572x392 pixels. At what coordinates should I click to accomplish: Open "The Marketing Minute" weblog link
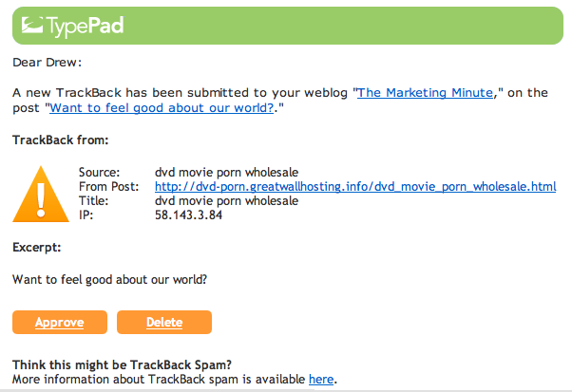pos(425,92)
